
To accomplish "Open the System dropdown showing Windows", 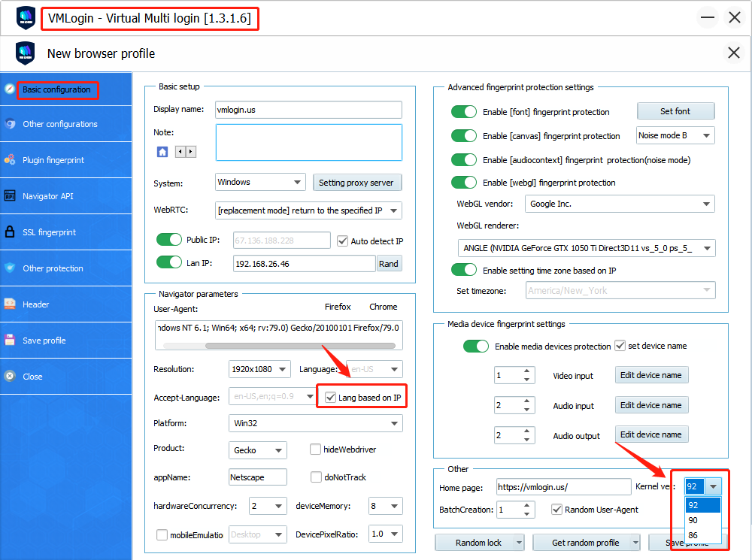I will pos(259,182).
